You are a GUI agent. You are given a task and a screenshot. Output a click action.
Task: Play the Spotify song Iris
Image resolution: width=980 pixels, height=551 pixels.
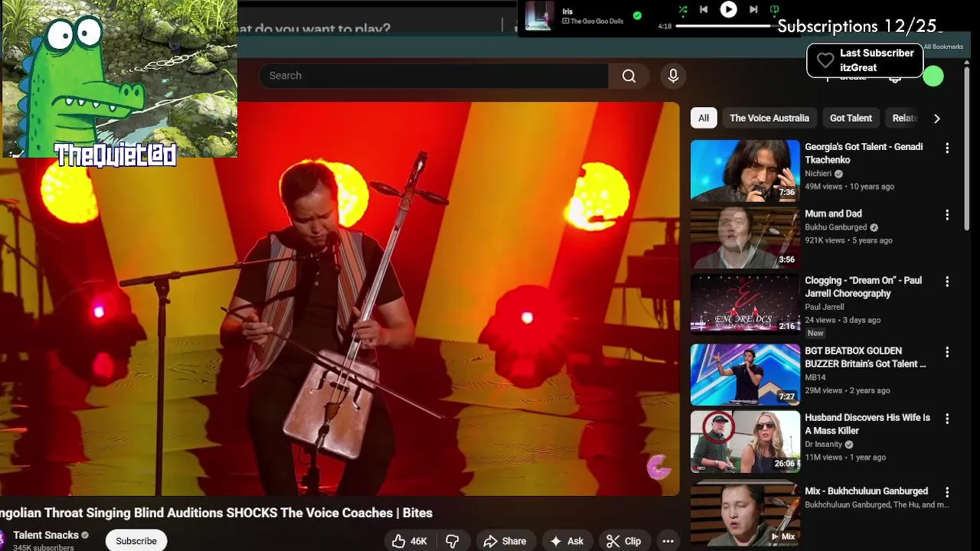(728, 9)
